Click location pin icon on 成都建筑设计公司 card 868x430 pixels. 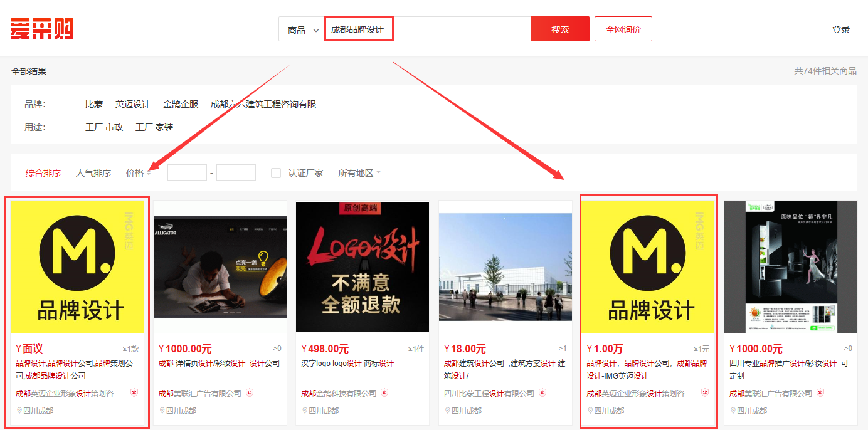(447, 411)
